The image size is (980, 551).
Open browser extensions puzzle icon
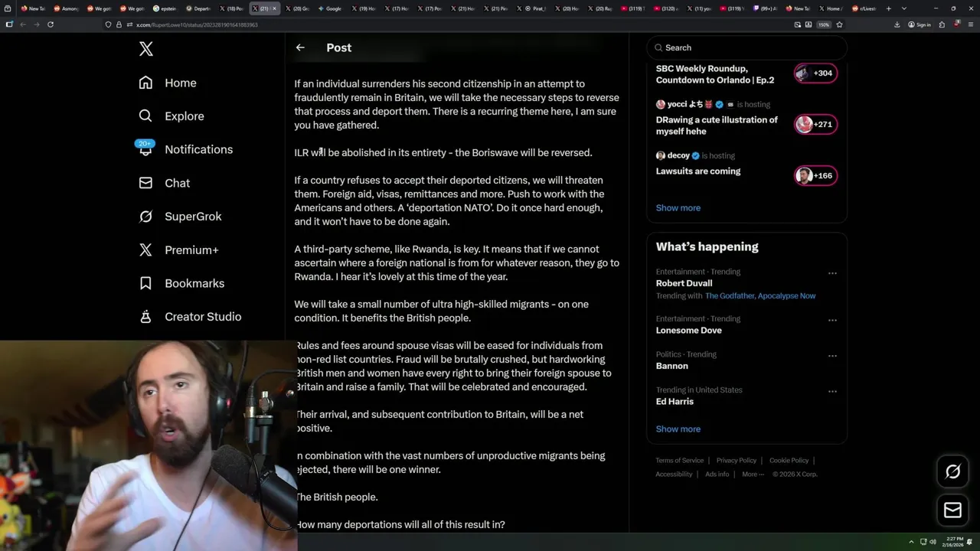[941, 24]
